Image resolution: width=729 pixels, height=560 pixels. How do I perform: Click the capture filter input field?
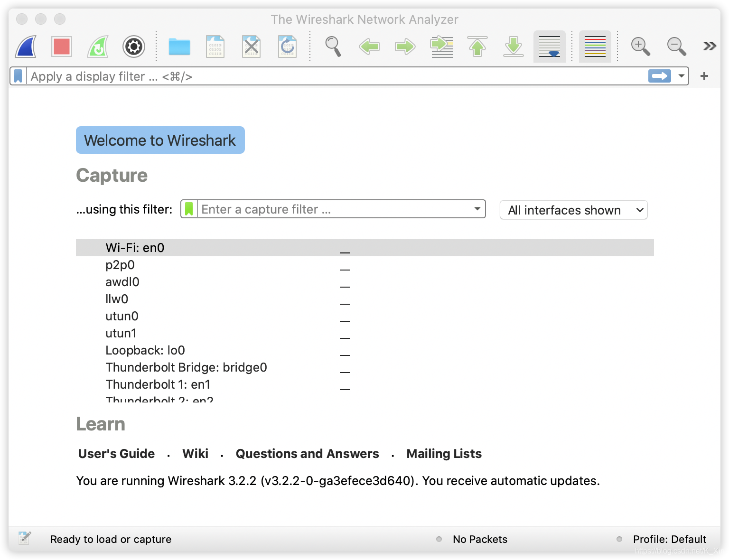click(x=334, y=209)
